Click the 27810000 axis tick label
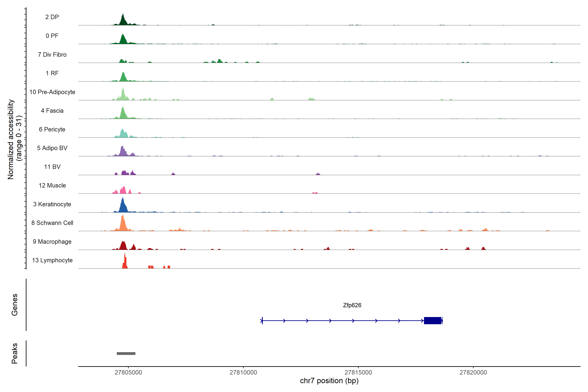 click(243, 372)
